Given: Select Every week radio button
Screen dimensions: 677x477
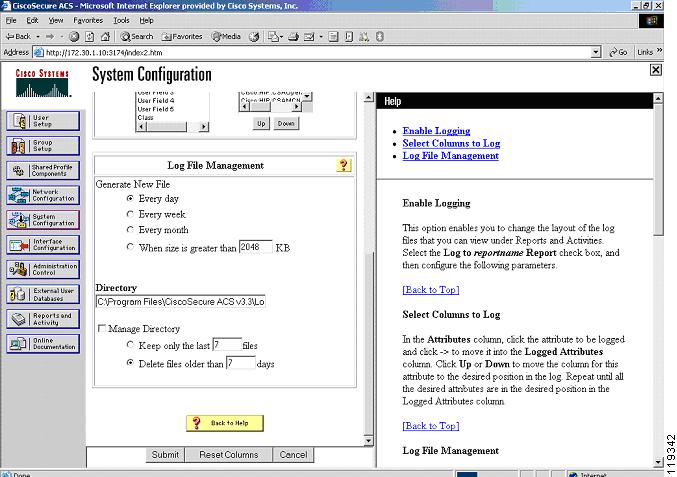Looking at the screenshot, I should [x=130, y=214].
